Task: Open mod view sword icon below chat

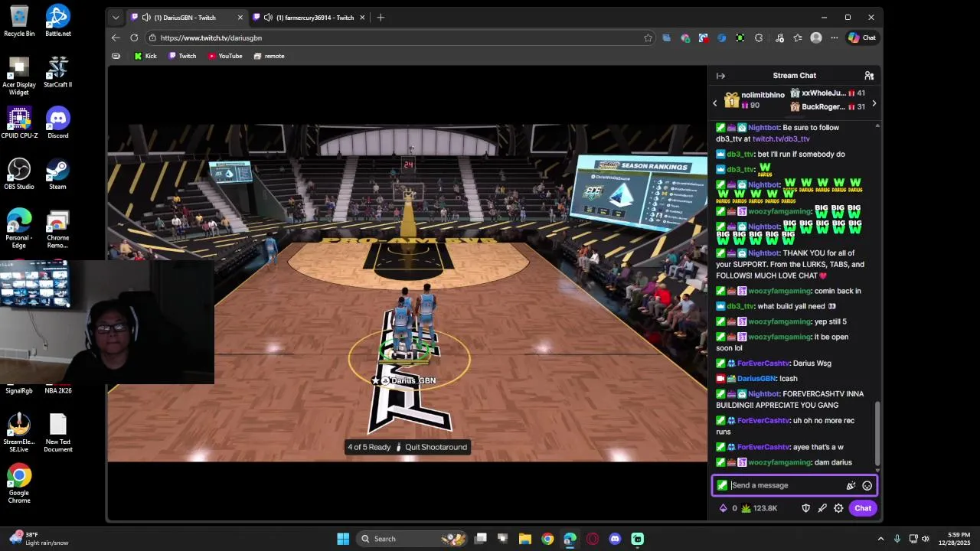Action: [822, 508]
